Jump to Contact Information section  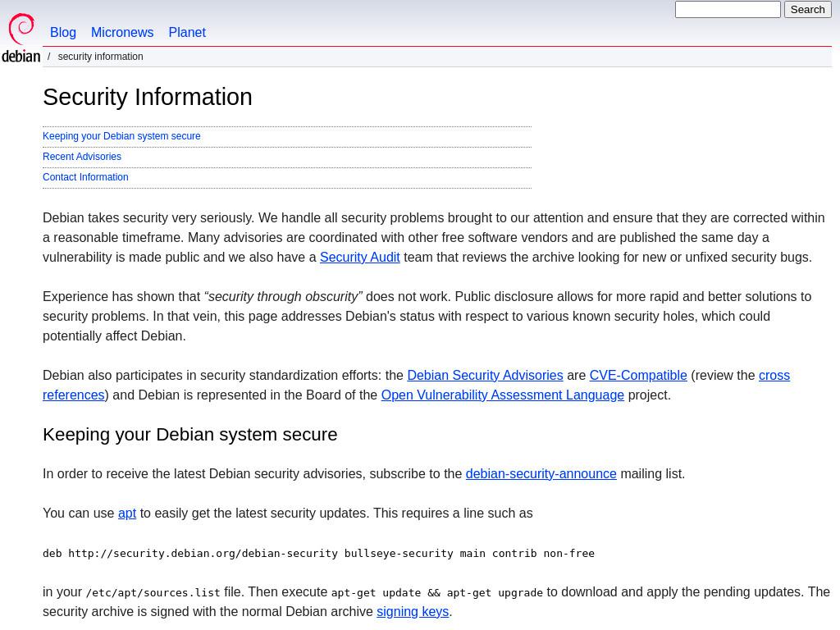[x=85, y=177]
